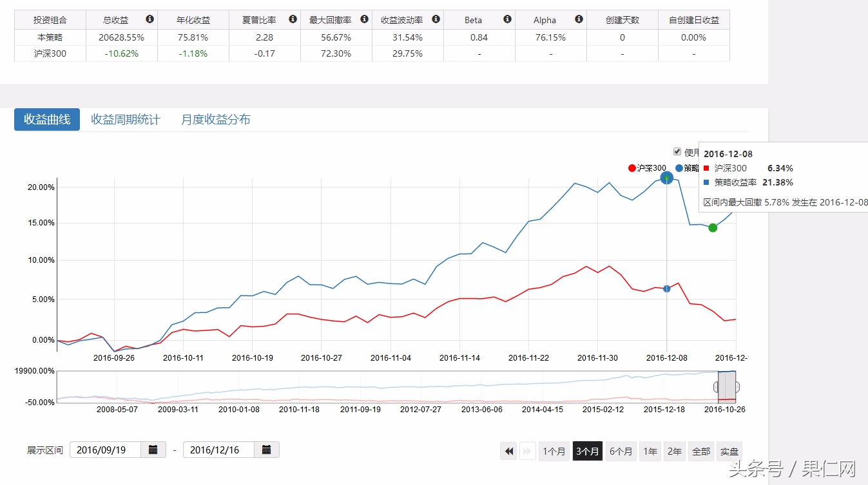Show the 夏普比率 info tooltip icon

293,19
